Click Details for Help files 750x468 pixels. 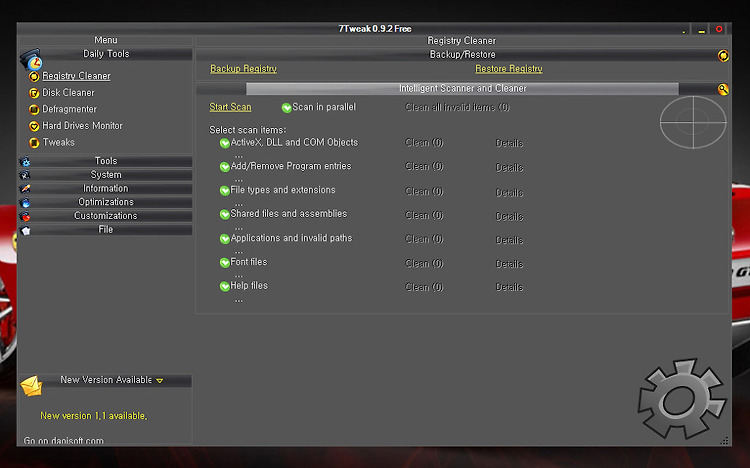coord(509,287)
